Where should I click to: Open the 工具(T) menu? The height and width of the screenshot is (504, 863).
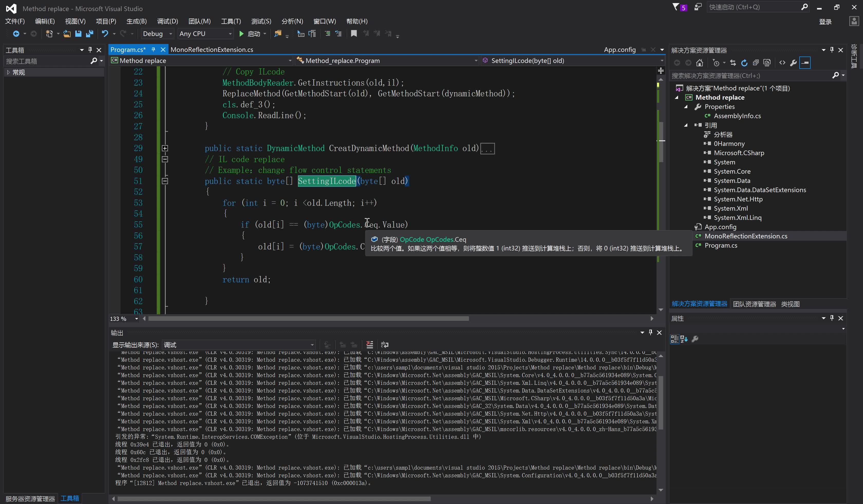(x=231, y=21)
